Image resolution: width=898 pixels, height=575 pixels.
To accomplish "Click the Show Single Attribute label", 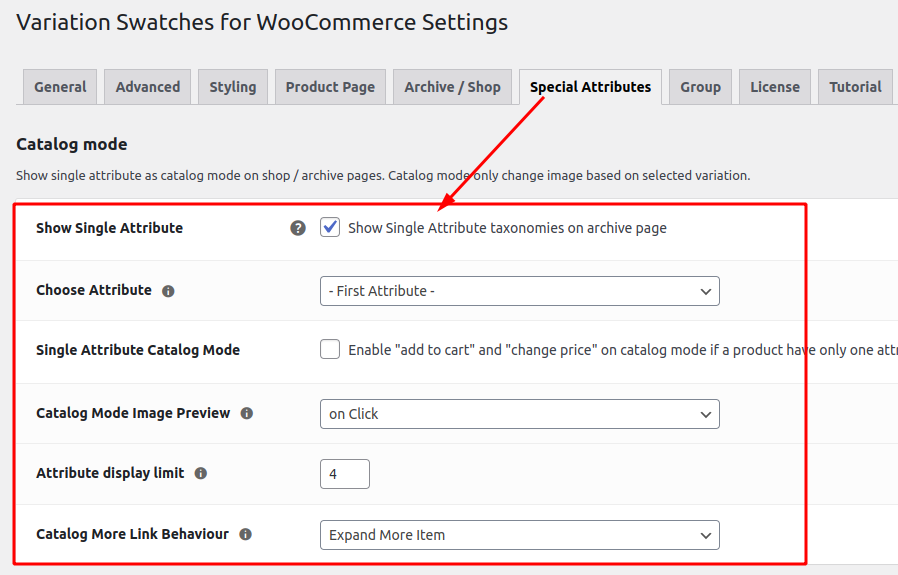I will click(109, 228).
